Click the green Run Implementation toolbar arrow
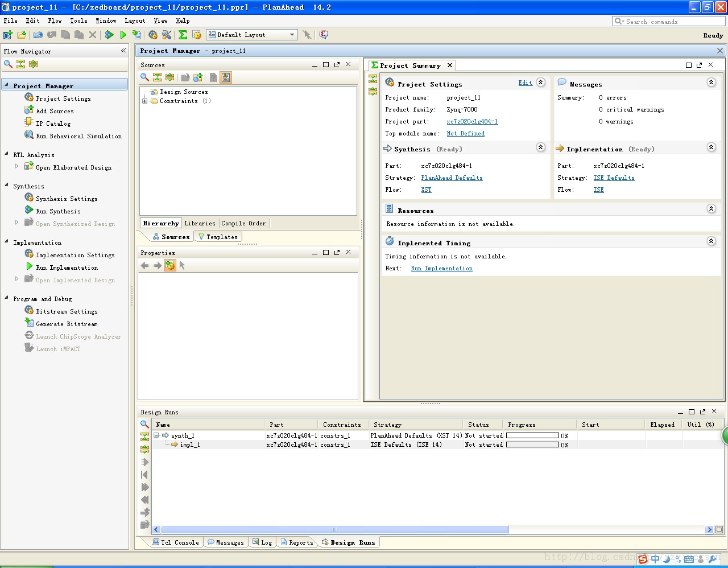 click(123, 35)
